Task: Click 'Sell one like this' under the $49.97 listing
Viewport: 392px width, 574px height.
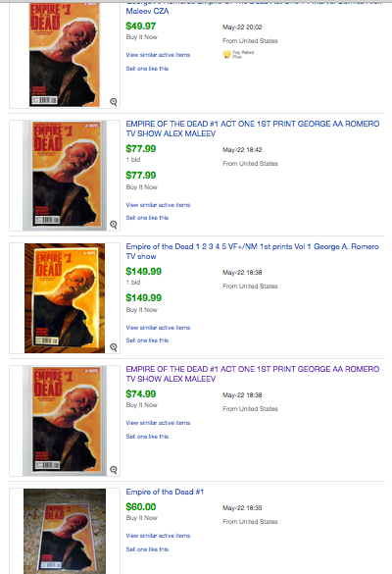Action: (x=147, y=69)
